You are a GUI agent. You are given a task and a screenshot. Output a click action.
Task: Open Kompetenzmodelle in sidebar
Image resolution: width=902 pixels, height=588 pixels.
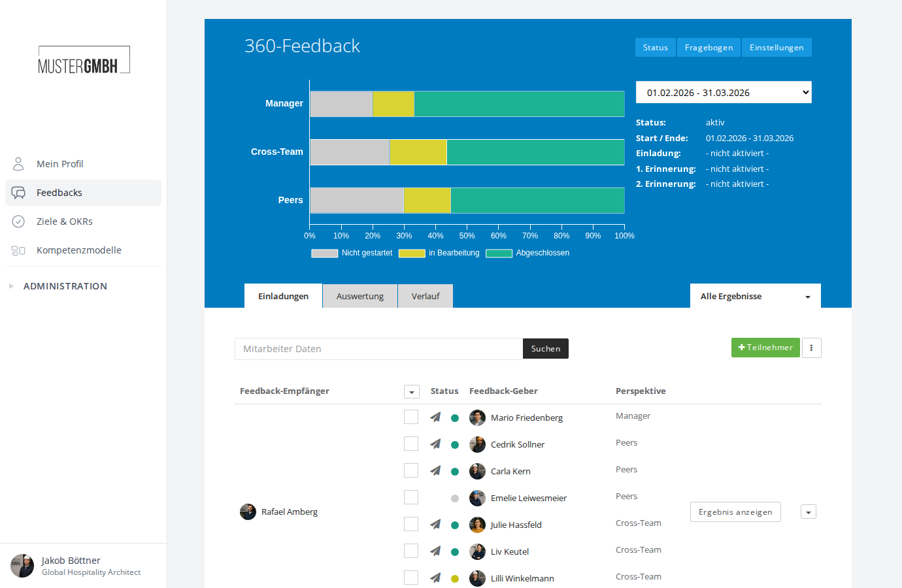[x=83, y=250]
